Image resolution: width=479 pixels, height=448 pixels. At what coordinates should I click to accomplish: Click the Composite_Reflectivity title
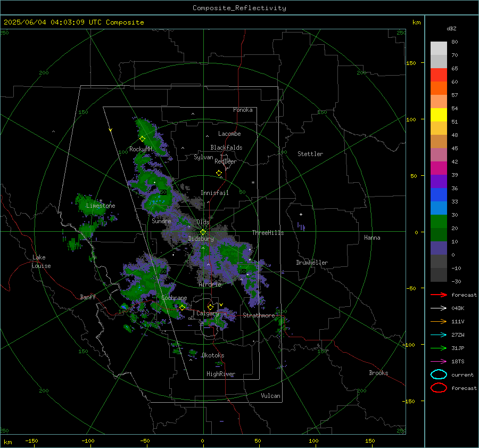click(240, 8)
